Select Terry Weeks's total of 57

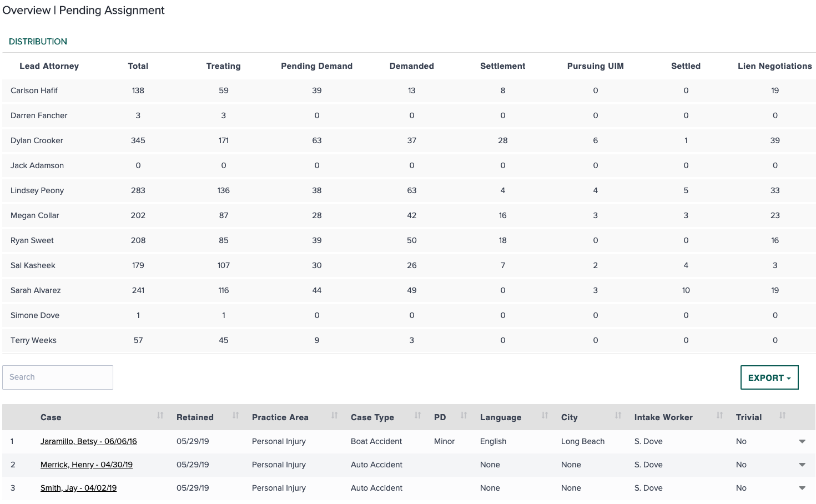point(138,340)
